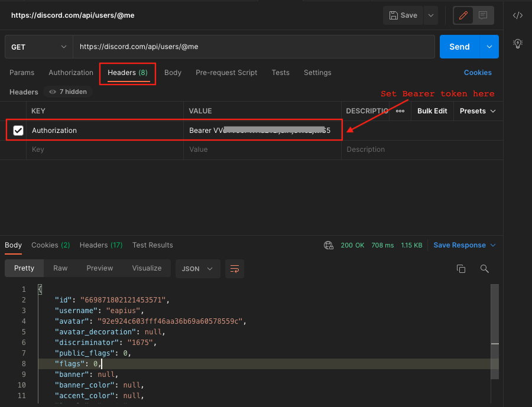Open the comments icon next to the pencil
Viewport: 532px width, 407px height.
[484, 15]
